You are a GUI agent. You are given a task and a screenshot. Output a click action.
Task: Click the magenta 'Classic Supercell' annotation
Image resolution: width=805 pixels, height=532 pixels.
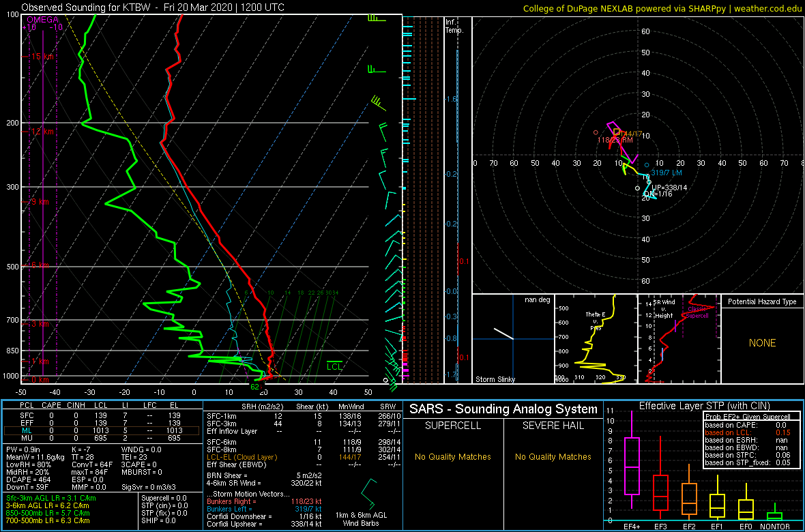coord(698,312)
